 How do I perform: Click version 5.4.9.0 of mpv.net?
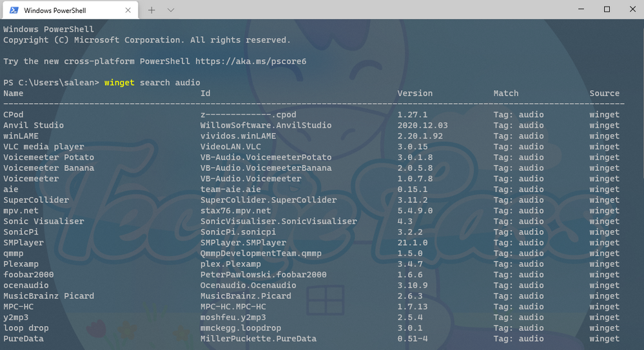coord(415,211)
